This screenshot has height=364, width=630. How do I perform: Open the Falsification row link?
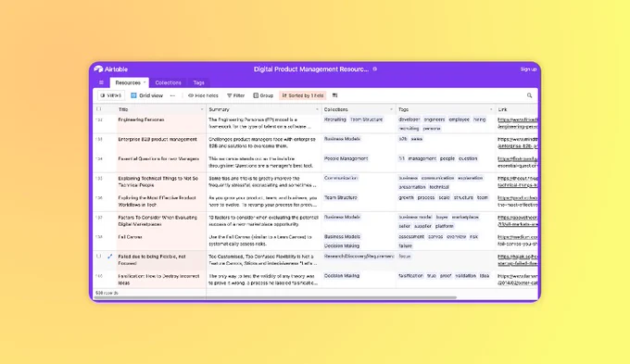pyautogui.click(x=518, y=280)
